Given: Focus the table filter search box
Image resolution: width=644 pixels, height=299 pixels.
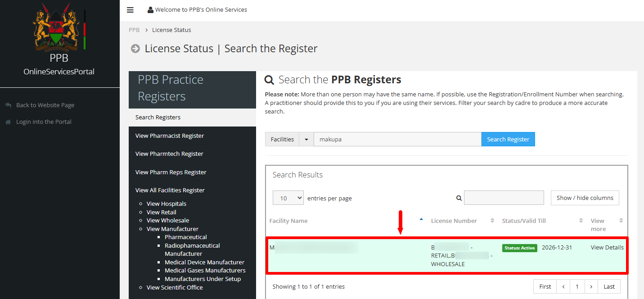Looking at the screenshot, I should 504,198.
